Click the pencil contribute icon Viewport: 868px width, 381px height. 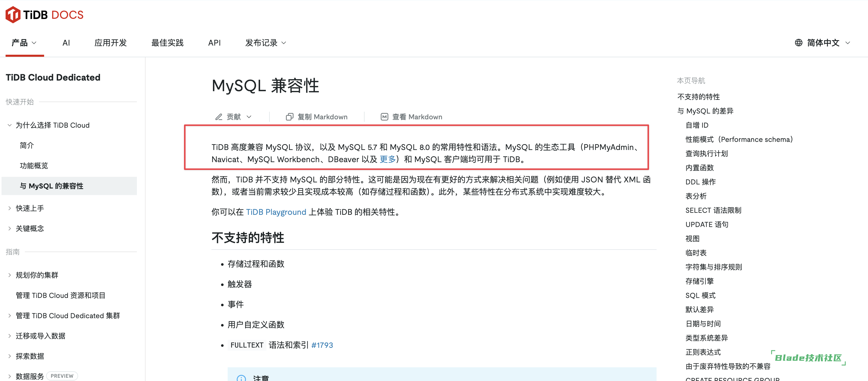click(219, 117)
